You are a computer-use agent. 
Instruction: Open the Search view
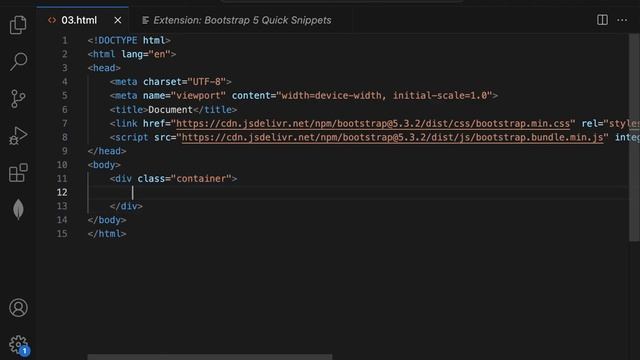pos(18,62)
